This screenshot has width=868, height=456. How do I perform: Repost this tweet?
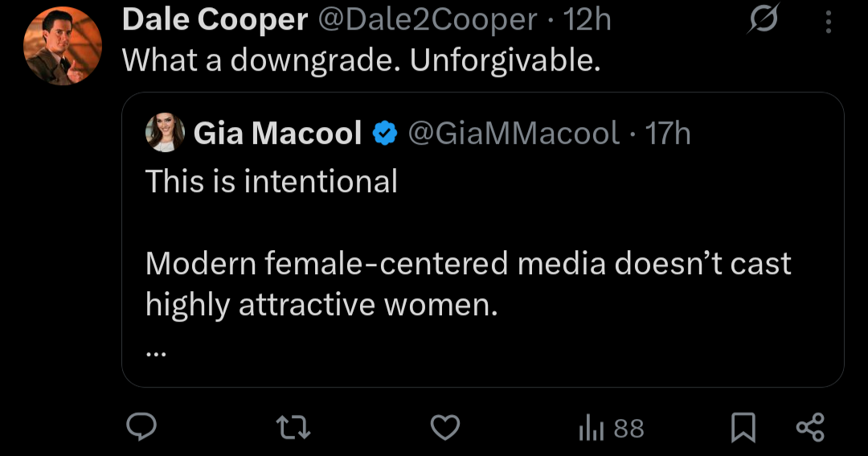[x=293, y=427]
